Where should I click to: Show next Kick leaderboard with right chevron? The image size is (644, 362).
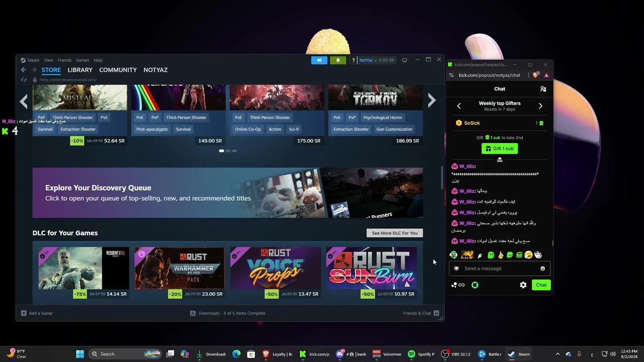[540, 106]
